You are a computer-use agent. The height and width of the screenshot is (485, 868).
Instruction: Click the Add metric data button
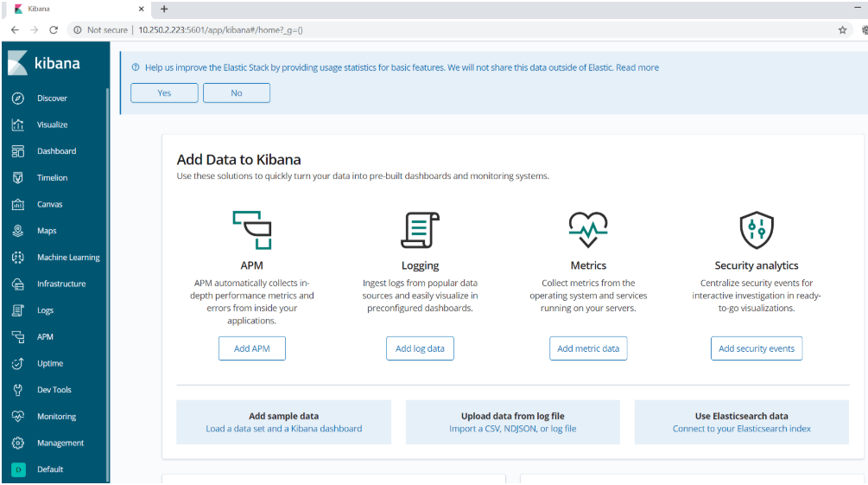pyautogui.click(x=588, y=348)
